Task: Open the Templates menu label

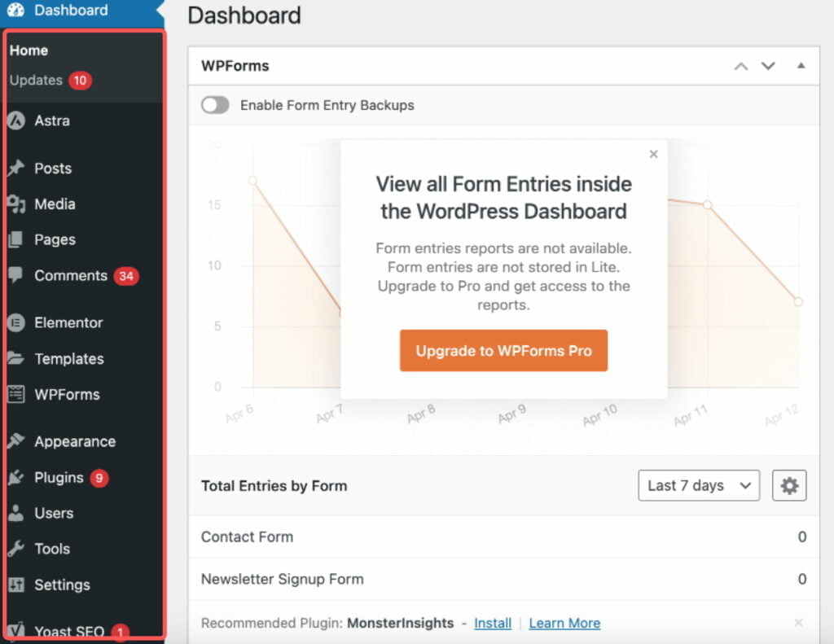Action: [69, 359]
